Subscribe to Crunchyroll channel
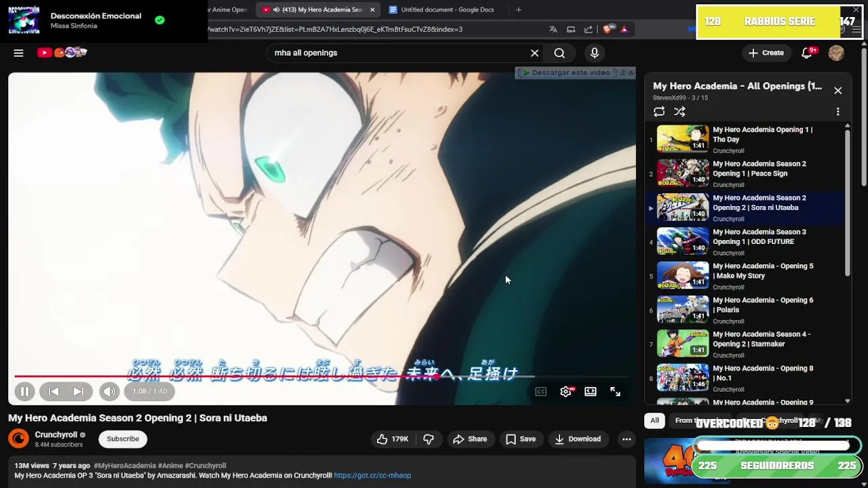 (x=123, y=439)
